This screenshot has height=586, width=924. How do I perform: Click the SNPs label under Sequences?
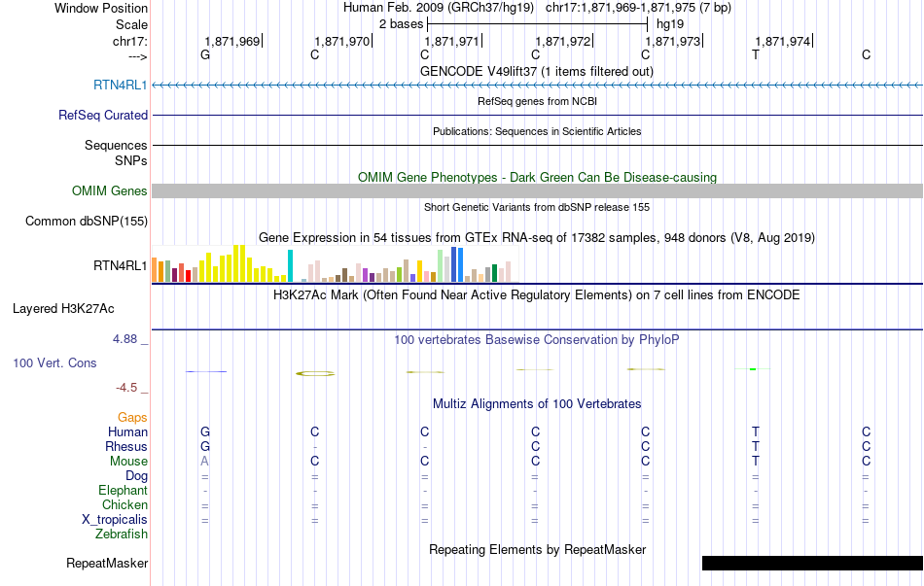click(131, 160)
